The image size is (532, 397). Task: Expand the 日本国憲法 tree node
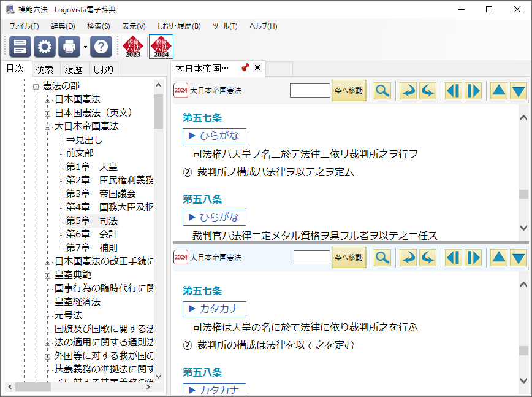tap(48, 100)
